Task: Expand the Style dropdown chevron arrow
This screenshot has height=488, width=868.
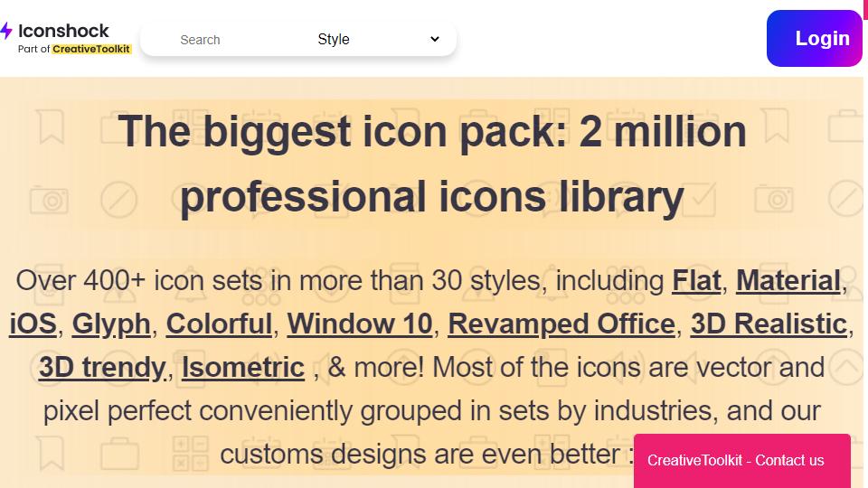Action: 435,39
